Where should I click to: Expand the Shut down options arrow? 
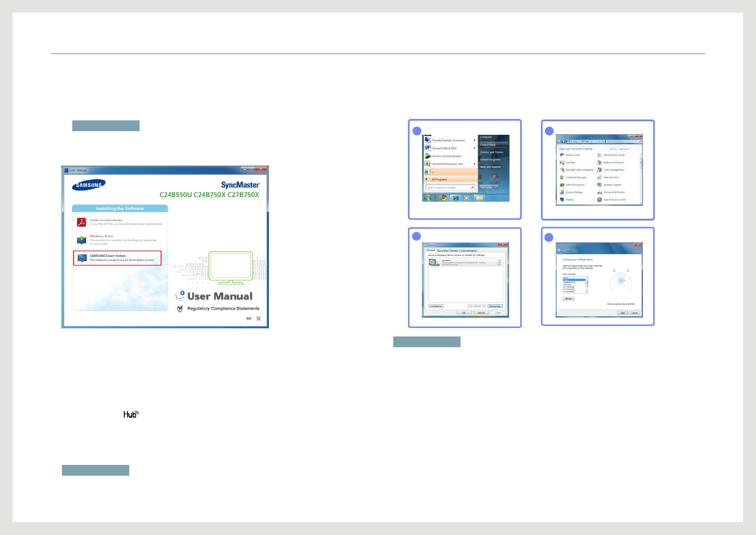coord(496,188)
